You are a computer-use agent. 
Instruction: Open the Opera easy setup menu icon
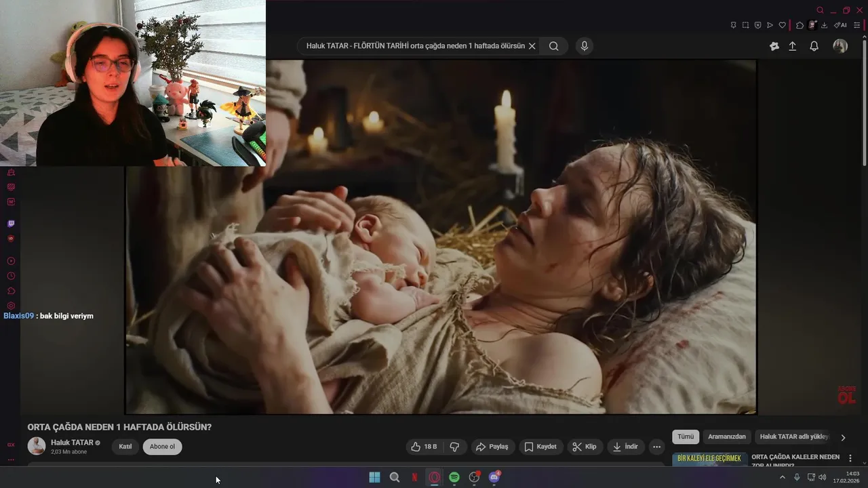point(857,25)
